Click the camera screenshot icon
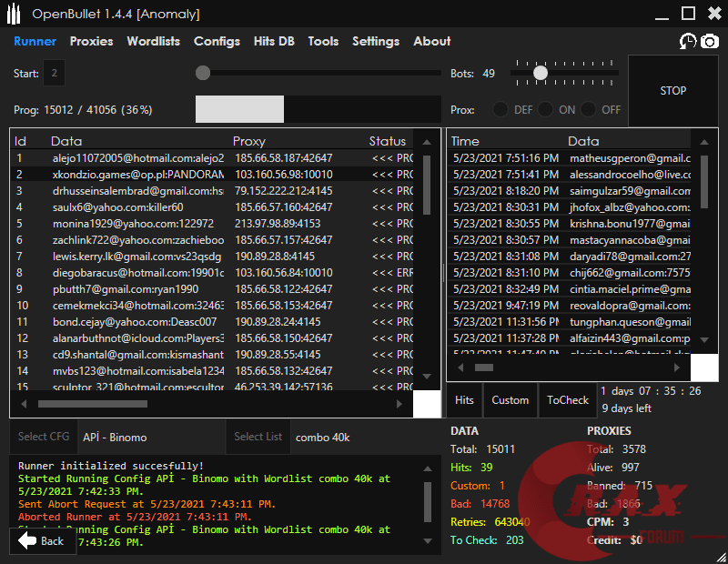The width and height of the screenshot is (728, 564). pyautogui.click(x=709, y=41)
